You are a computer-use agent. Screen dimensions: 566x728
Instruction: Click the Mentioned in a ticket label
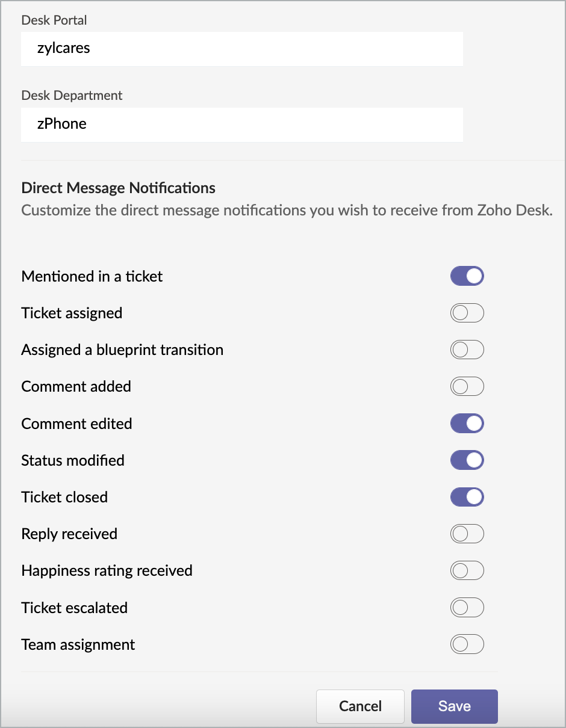click(x=92, y=277)
